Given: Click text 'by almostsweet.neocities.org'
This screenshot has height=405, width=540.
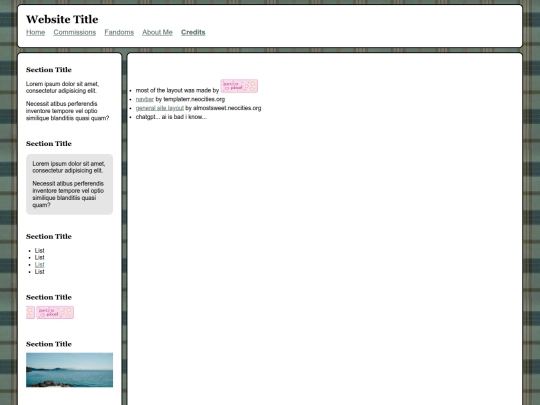Looking at the screenshot, I should click(223, 108).
